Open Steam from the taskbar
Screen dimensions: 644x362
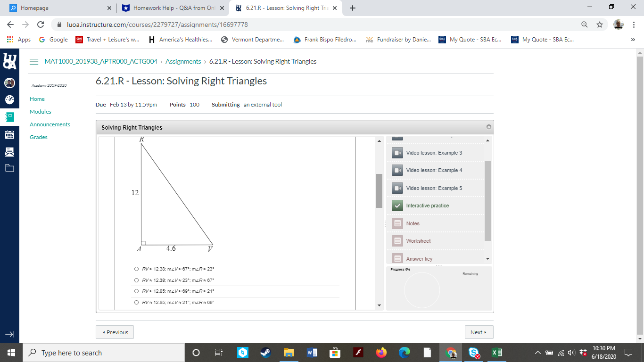click(x=265, y=353)
